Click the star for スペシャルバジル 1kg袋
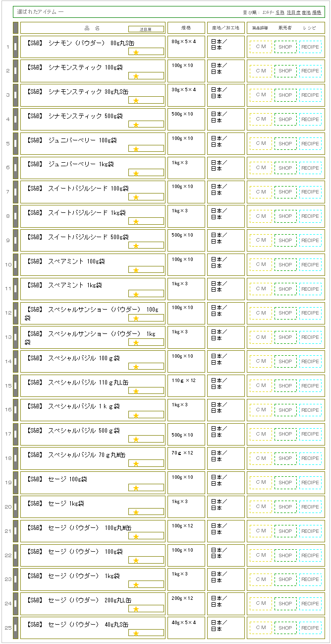The image size is (331, 644). (136, 416)
